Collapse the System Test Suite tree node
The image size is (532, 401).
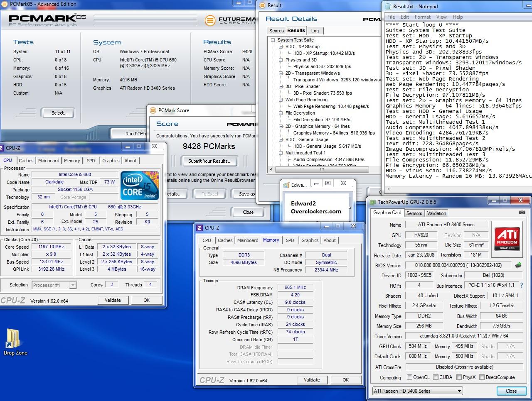pyautogui.click(x=273, y=40)
